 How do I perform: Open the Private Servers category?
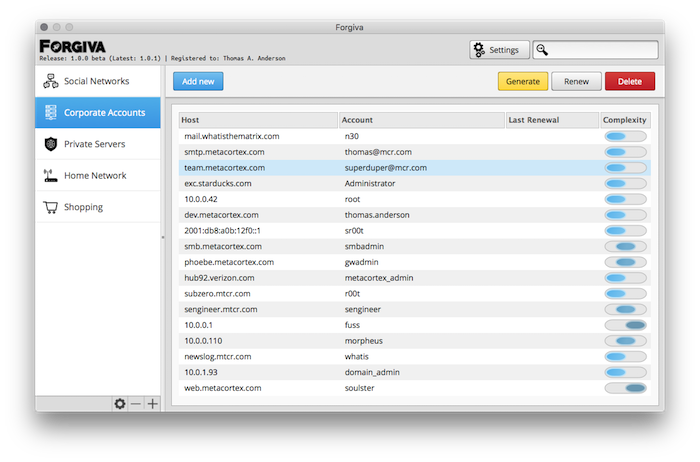tap(98, 144)
